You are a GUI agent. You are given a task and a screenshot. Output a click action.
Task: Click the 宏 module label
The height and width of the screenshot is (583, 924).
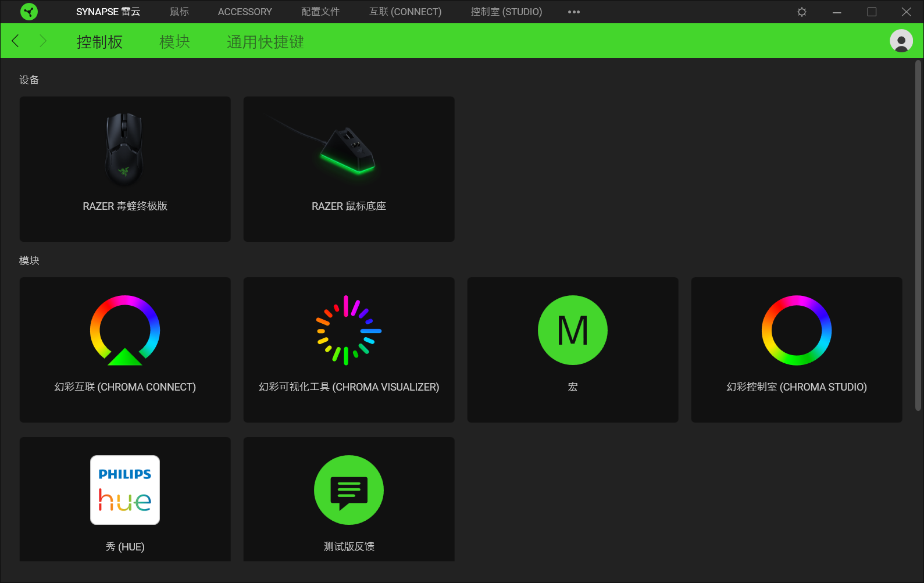pos(573,387)
